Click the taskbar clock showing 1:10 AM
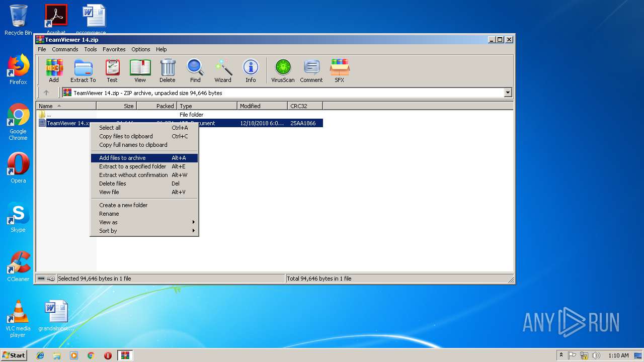The image size is (644, 362). 618,355
